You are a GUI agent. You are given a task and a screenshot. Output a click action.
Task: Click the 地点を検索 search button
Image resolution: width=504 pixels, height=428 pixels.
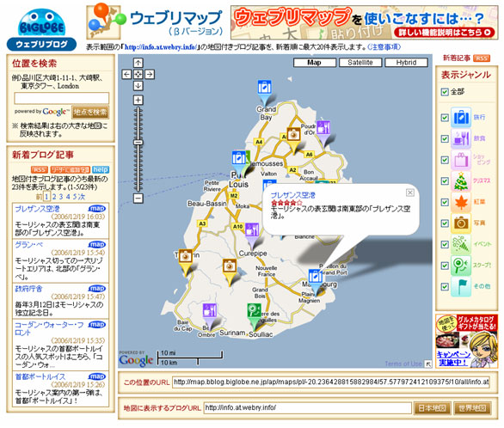(x=90, y=112)
